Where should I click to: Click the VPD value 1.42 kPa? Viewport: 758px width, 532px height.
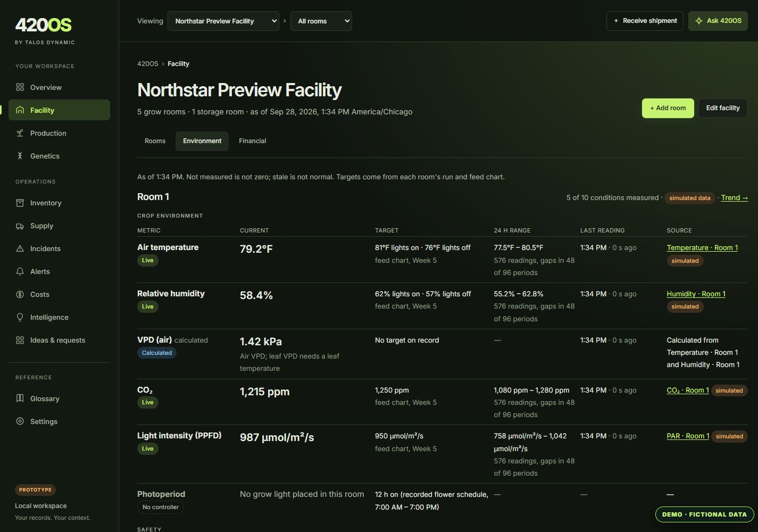pyautogui.click(x=261, y=342)
